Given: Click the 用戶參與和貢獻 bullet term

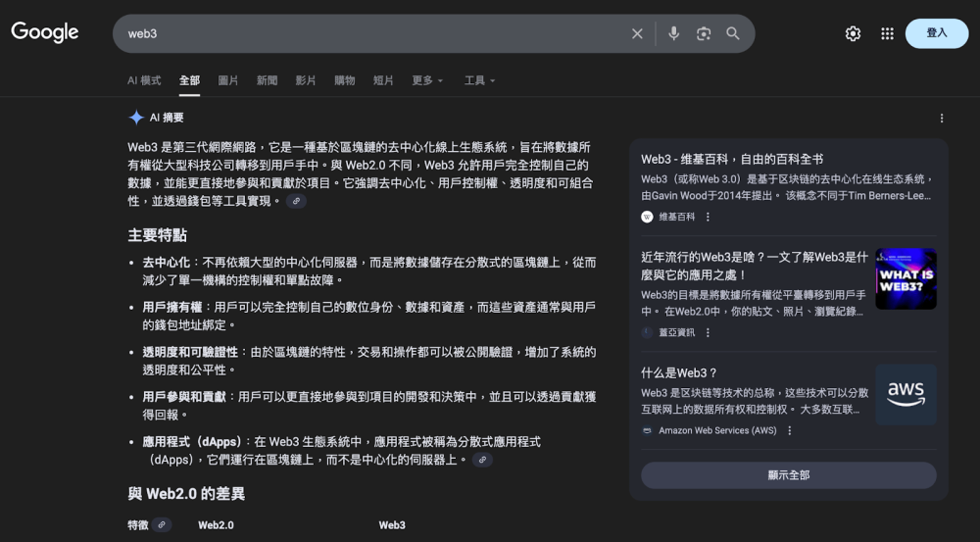Looking at the screenshot, I should (x=184, y=397).
